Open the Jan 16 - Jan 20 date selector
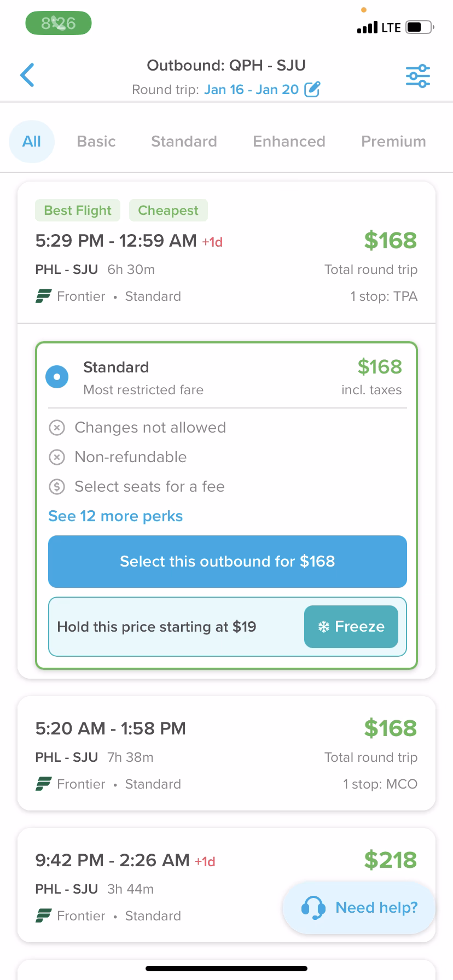This screenshot has height=980, width=453. tap(251, 90)
